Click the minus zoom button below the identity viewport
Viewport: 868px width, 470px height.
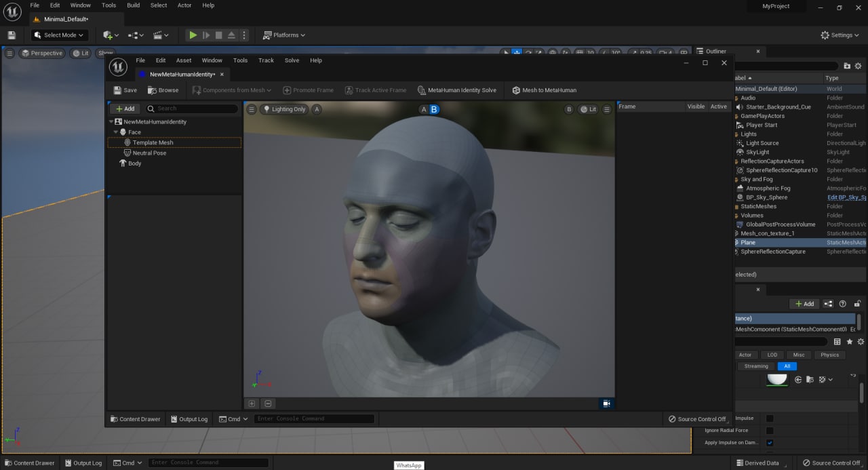coord(268,404)
